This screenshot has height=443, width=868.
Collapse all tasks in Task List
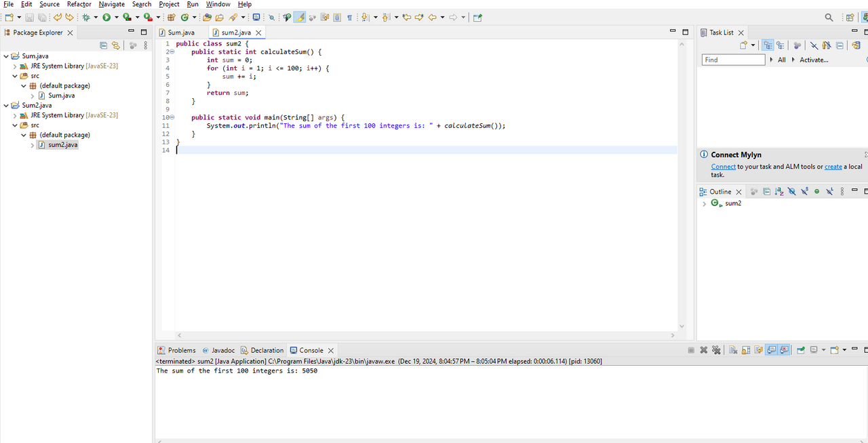click(x=840, y=45)
